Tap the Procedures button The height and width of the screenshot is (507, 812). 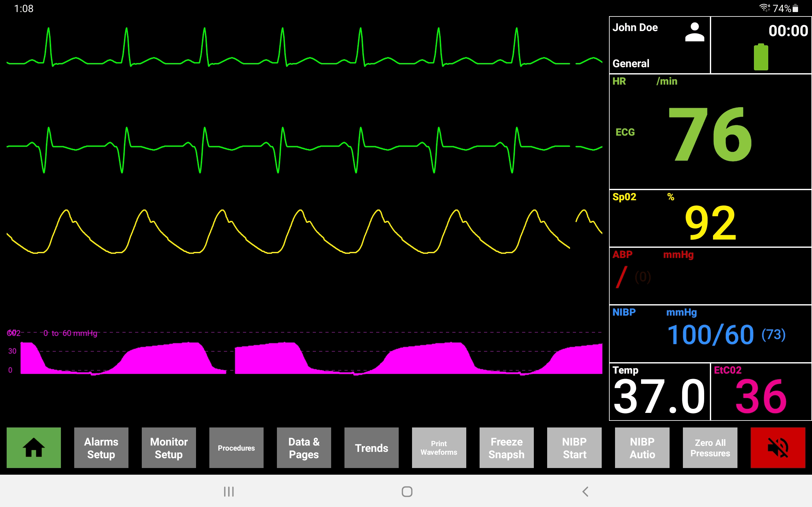[x=236, y=448]
